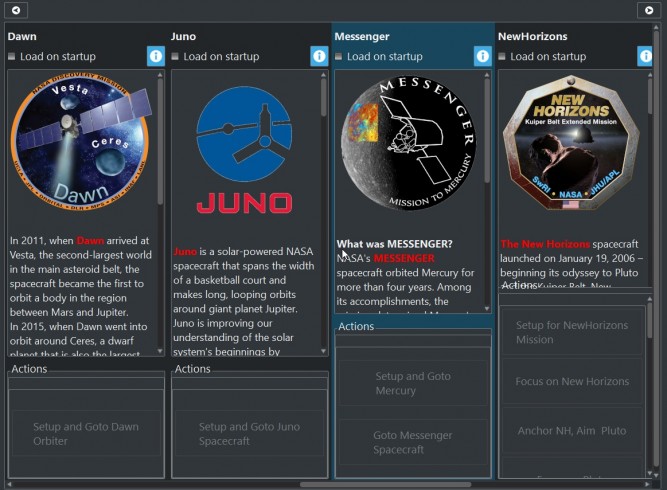Click the Messenger description scroll-down arrow
The image size is (667, 490).
pyautogui.click(x=487, y=308)
